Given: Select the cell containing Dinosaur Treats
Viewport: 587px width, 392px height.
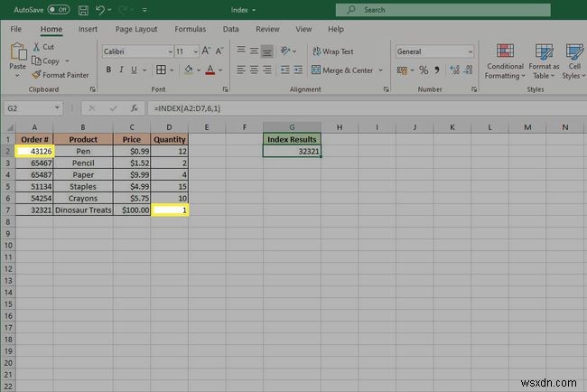Looking at the screenshot, I should [83, 210].
